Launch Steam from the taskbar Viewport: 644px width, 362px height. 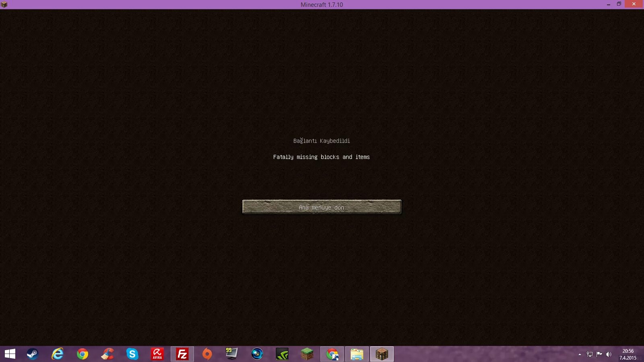pyautogui.click(x=32, y=354)
